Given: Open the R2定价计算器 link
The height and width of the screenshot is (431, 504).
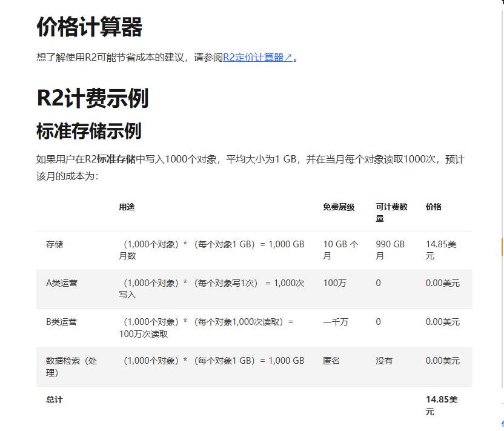Looking at the screenshot, I should [258, 58].
